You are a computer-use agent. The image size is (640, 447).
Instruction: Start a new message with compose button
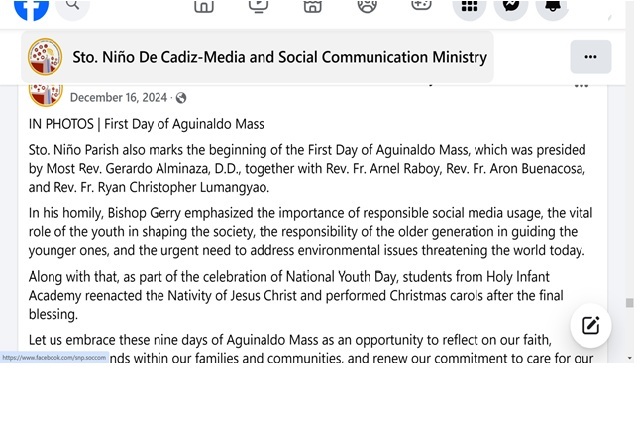[x=591, y=325]
